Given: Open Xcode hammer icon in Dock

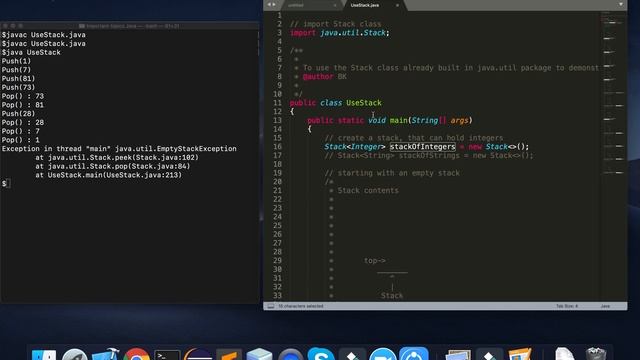Looking at the screenshot, I should click(105, 354).
